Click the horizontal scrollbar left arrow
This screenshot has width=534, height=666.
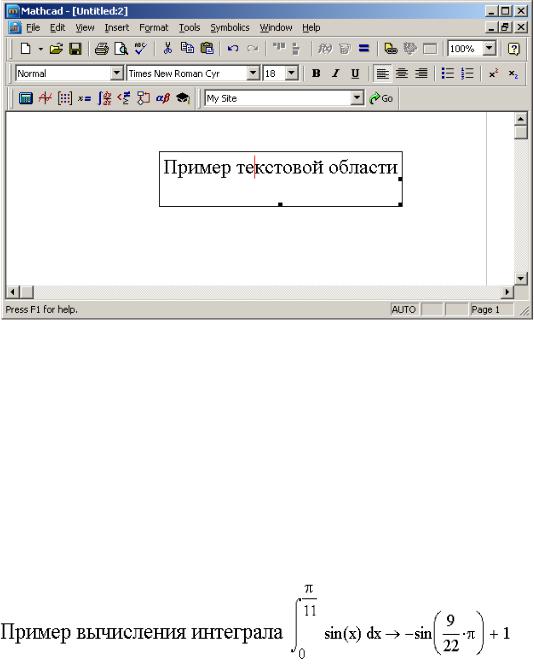(x=12, y=292)
